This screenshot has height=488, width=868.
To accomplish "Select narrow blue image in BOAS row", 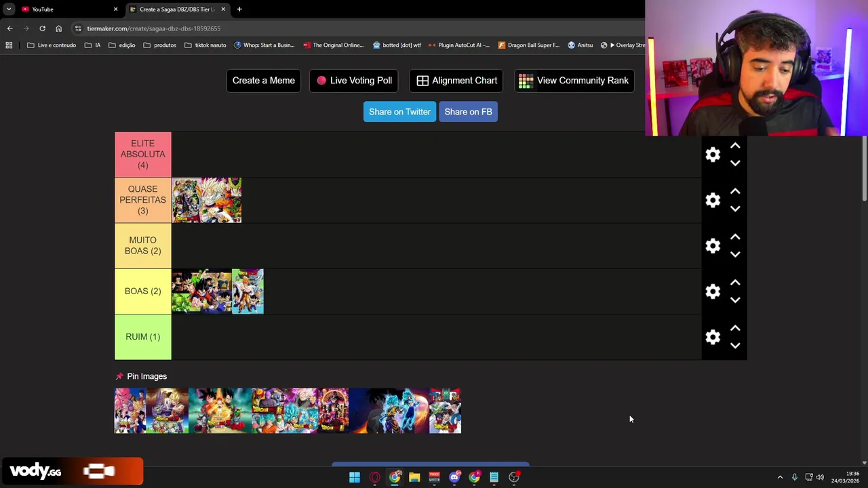I will pyautogui.click(x=248, y=291).
